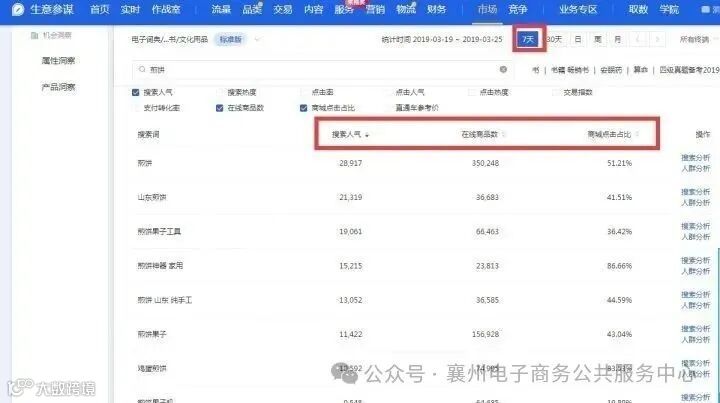Image resolution: width=720 pixels, height=403 pixels.
Task: Switch to the 财务 menu
Action: coord(436,9)
